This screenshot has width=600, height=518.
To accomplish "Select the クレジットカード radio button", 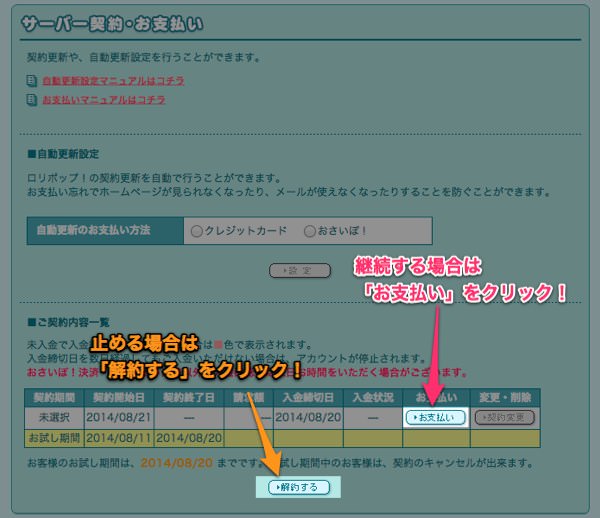I will [x=196, y=231].
